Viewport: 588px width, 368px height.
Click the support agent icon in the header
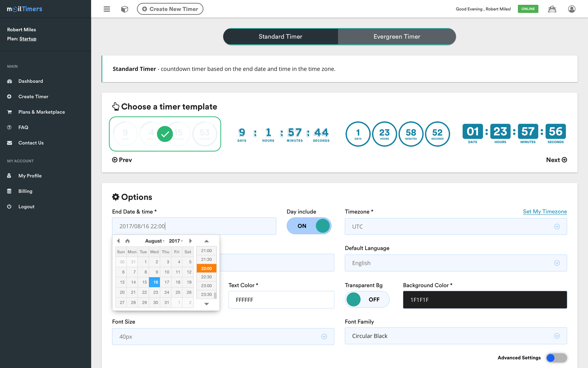tap(552, 9)
